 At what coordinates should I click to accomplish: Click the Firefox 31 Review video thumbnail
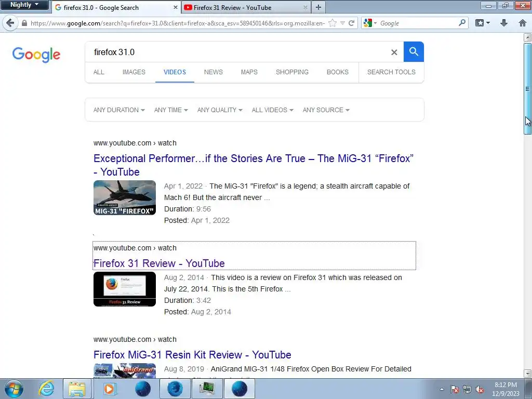pos(125,289)
